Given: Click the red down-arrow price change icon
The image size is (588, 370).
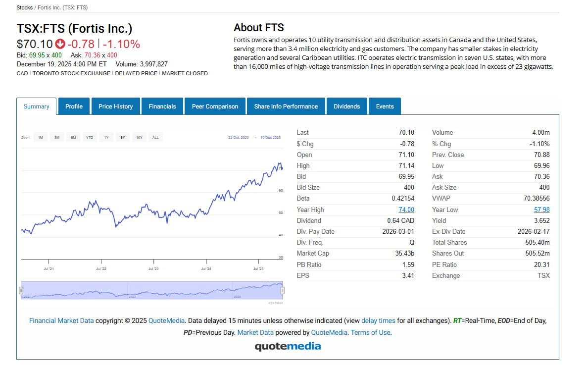Looking at the screenshot, I should click(x=60, y=44).
